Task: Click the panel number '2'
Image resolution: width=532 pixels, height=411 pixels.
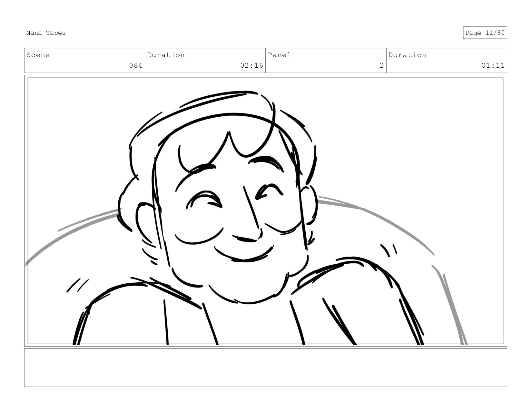Action: click(x=381, y=65)
